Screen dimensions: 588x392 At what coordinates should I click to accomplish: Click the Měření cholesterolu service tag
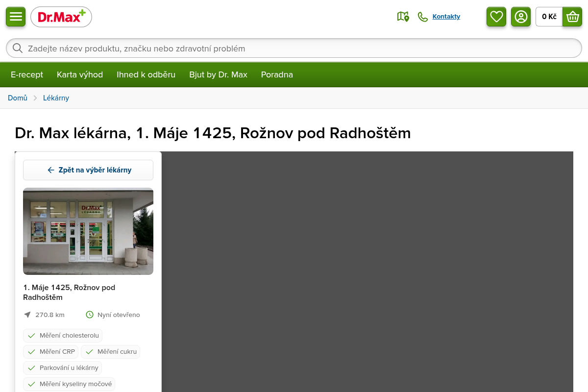click(x=63, y=336)
